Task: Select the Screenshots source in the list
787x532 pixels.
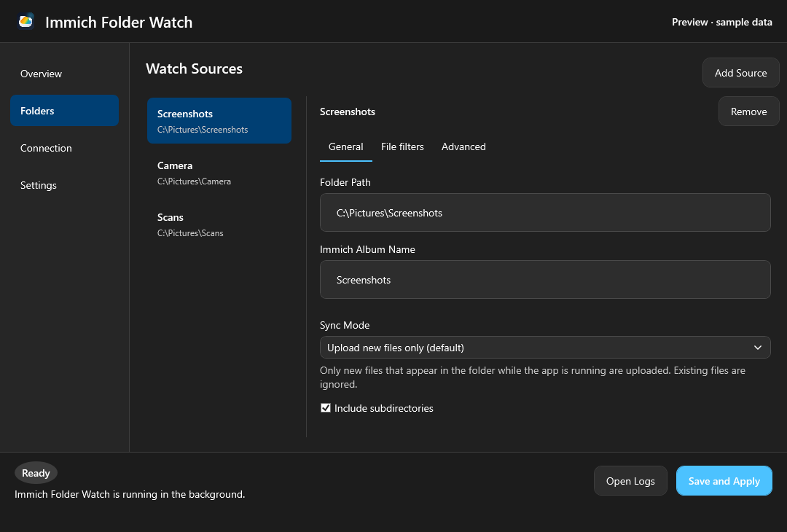Action: click(219, 120)
